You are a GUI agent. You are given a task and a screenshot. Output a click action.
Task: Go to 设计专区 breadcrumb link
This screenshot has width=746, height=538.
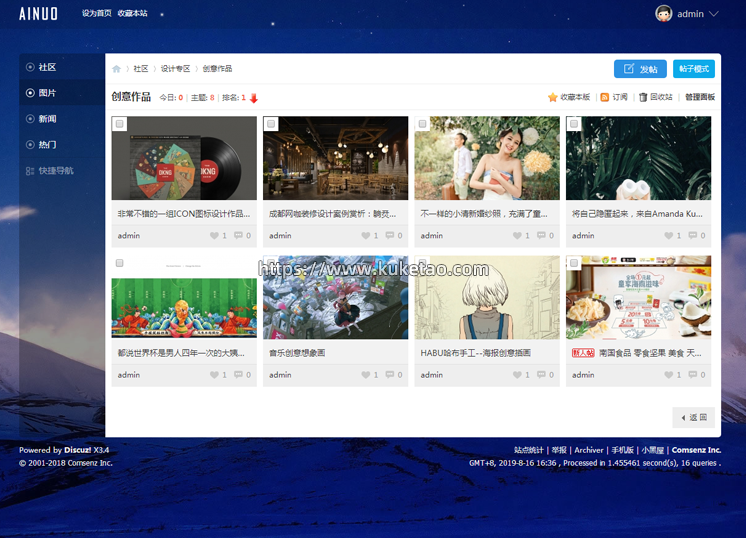click(175, 69)
